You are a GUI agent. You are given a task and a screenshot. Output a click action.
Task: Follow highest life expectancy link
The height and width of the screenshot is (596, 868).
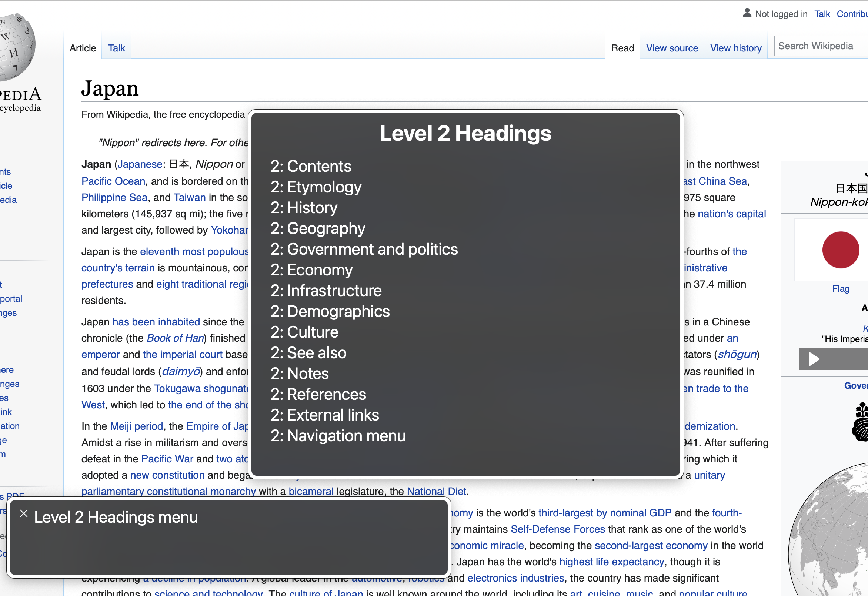click(611, 562)
